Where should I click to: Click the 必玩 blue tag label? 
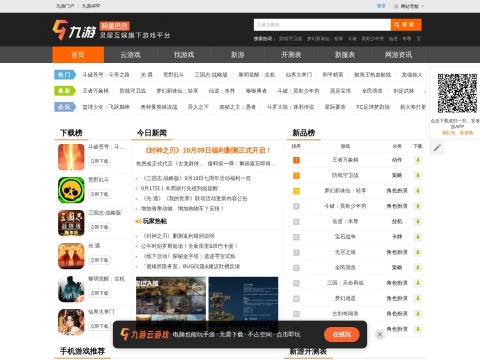(65, 107)
